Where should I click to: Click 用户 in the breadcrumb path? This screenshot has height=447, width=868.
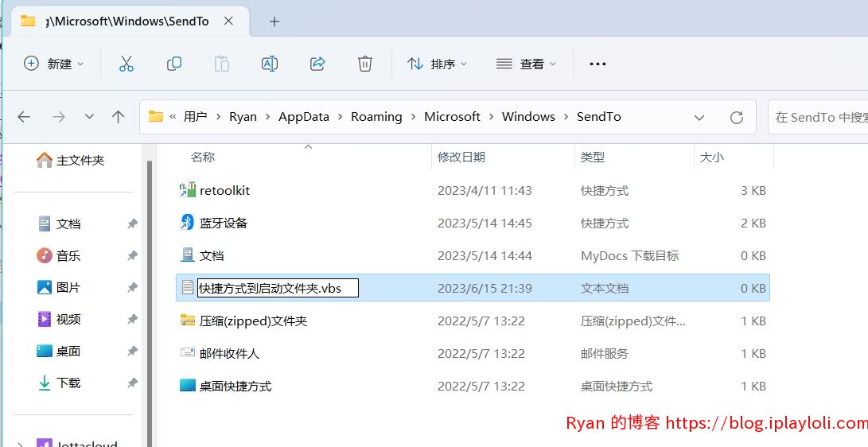click(195, 117)
